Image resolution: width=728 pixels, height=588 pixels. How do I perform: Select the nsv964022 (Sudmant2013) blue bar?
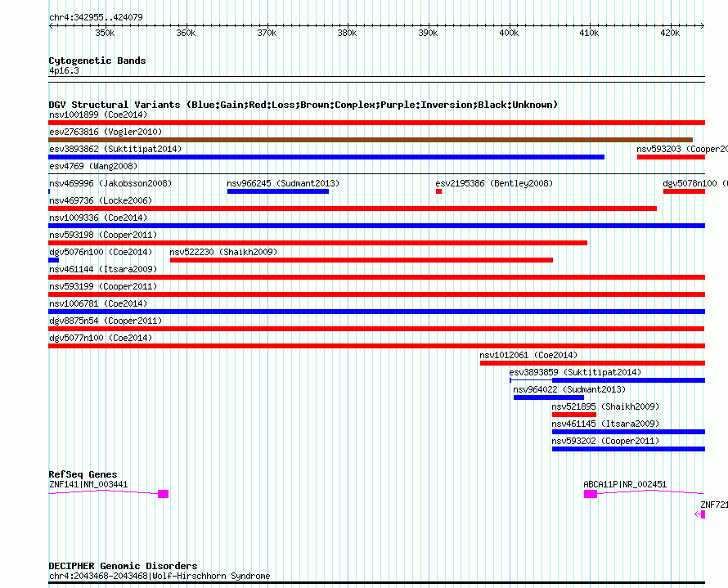pyautogui.click(x=549, y=397)
